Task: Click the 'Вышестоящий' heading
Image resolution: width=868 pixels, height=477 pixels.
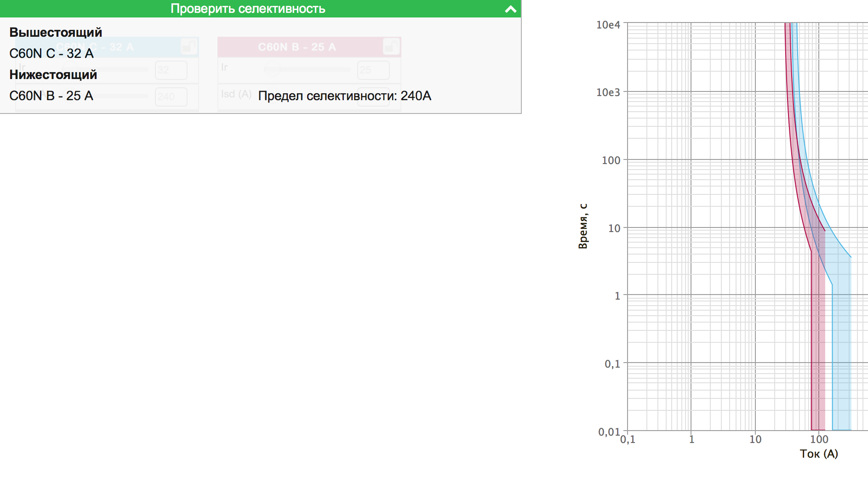Action: [56, 32]
